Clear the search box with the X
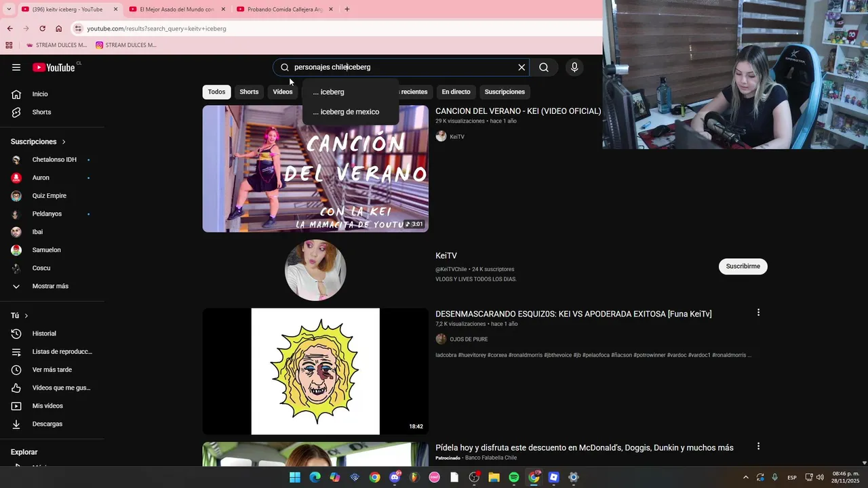Image resolution: width=868 pixels, height=488 pixels. coord(521,67)
